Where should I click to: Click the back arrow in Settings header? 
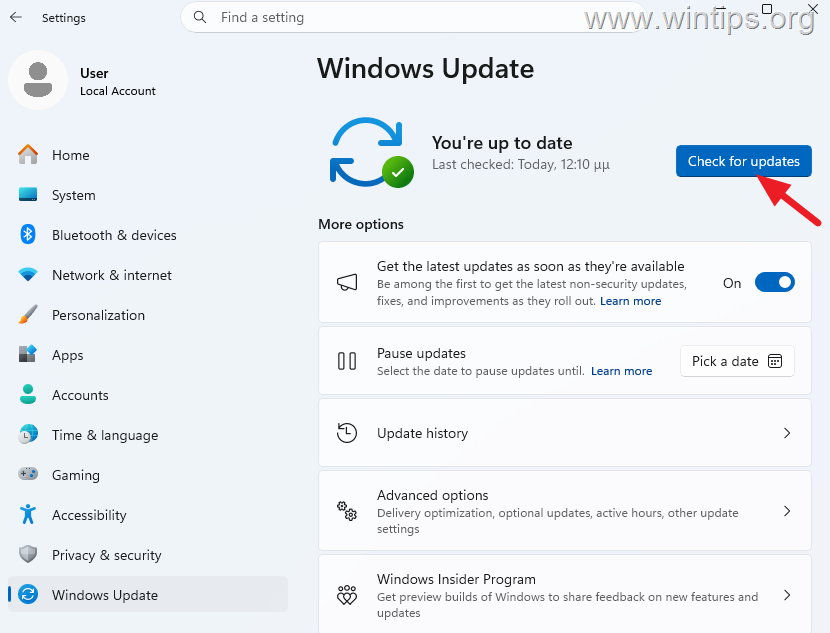16,17
